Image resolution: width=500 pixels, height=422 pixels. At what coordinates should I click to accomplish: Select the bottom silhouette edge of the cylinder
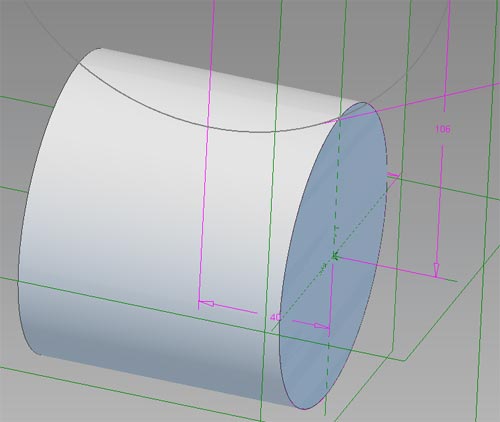(x=167, y=381)
